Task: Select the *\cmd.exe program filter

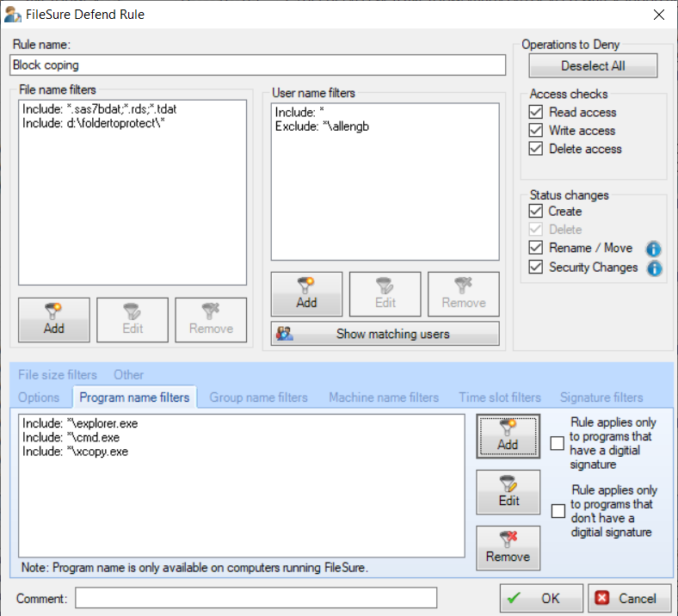Action: tap(71, 437)
